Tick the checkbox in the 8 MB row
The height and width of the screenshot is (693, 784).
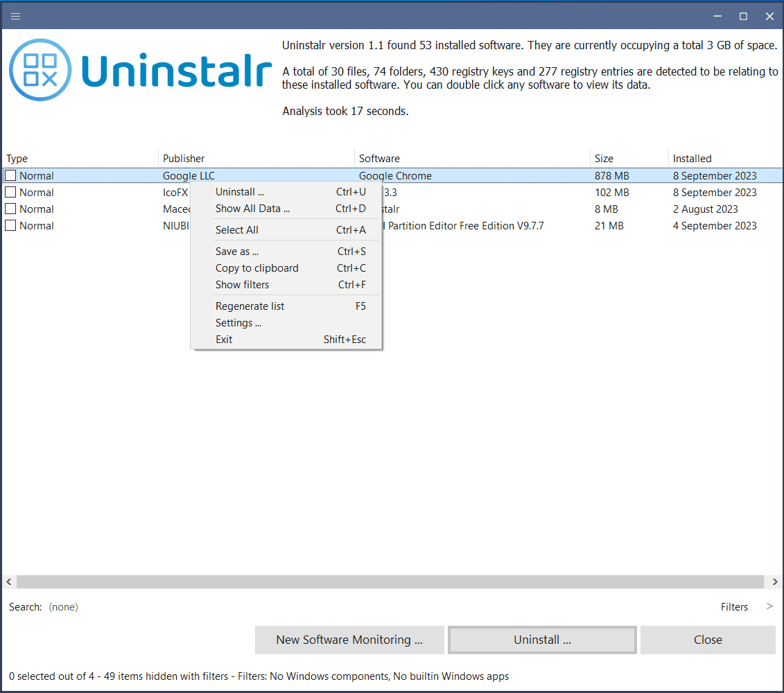tap(10, 209)
